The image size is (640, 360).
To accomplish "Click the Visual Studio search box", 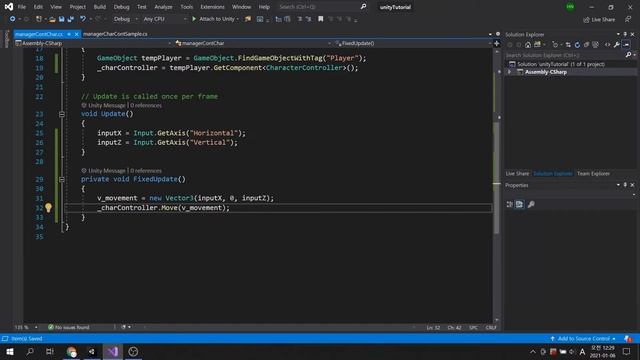I will coord(322,7).
